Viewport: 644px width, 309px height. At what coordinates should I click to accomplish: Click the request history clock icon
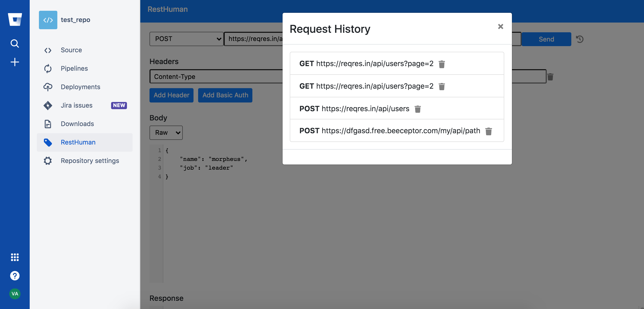(x=580, y=39)
